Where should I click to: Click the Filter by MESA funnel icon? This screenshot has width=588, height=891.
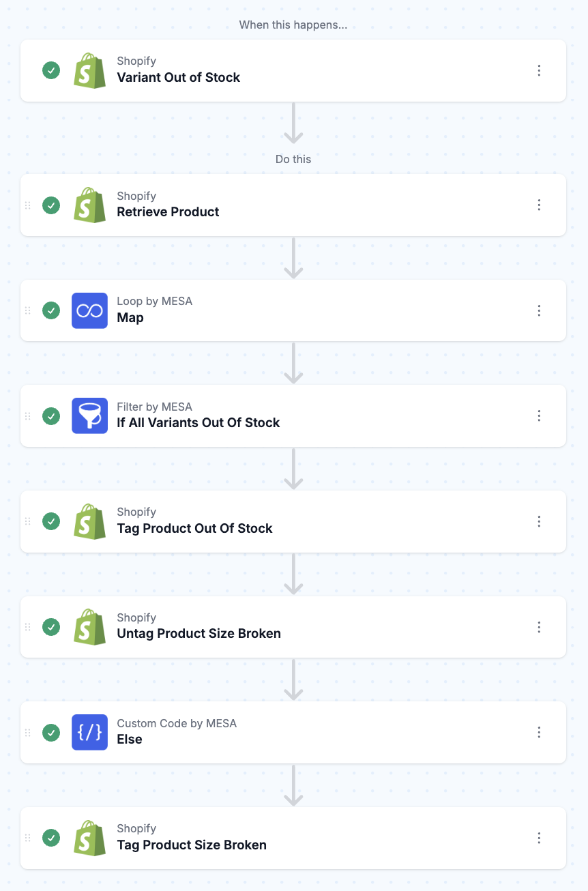click(89, 415)
